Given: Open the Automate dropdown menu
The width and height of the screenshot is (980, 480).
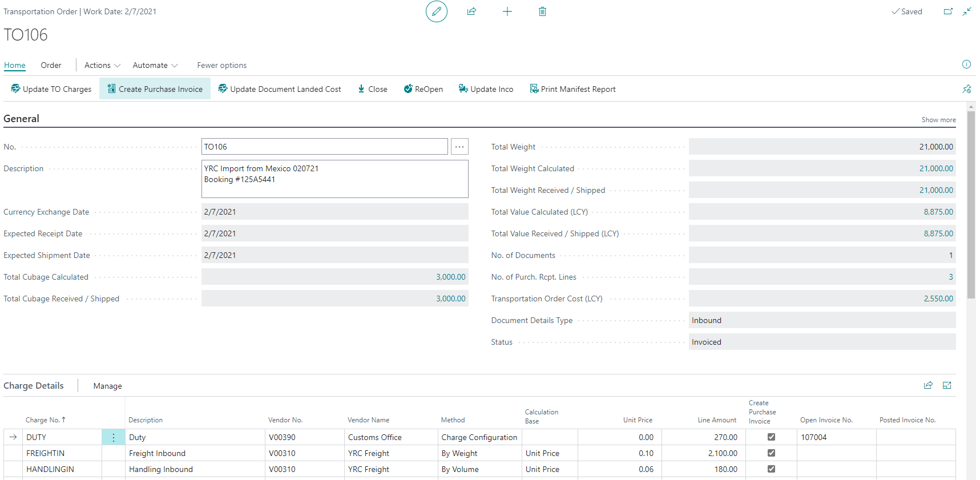Looking at the screenshot, I should click(x=155, y=65).
